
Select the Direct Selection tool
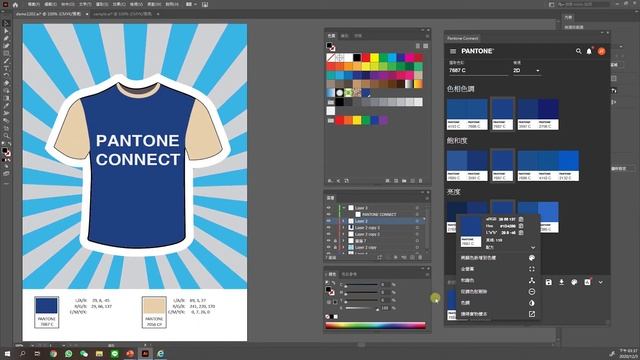(x=6, y=31)
